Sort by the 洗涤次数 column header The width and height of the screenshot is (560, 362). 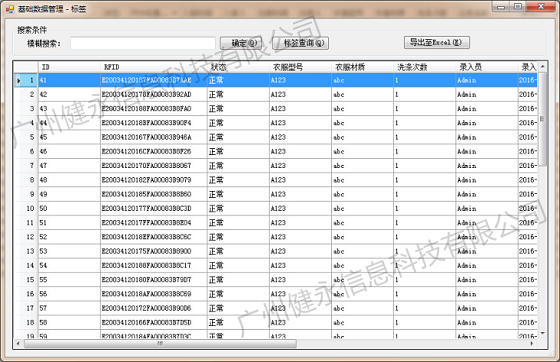(424, 67)
